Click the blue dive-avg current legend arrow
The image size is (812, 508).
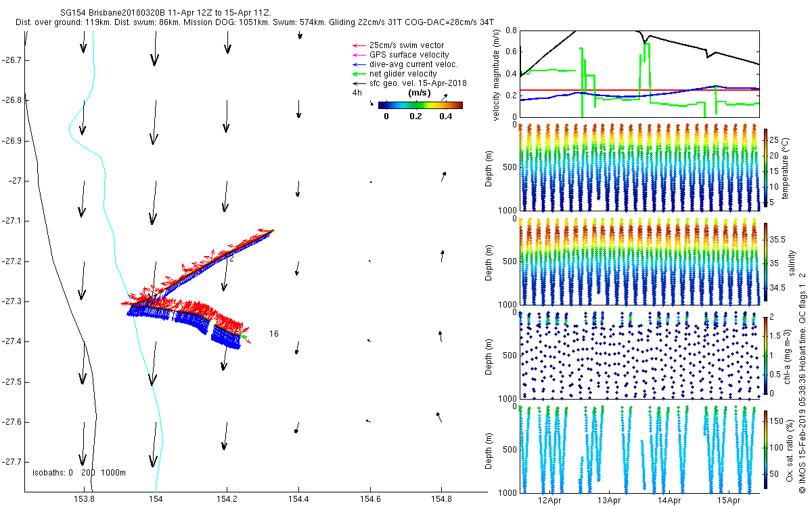pyautogui.click(x=357, y=64)
